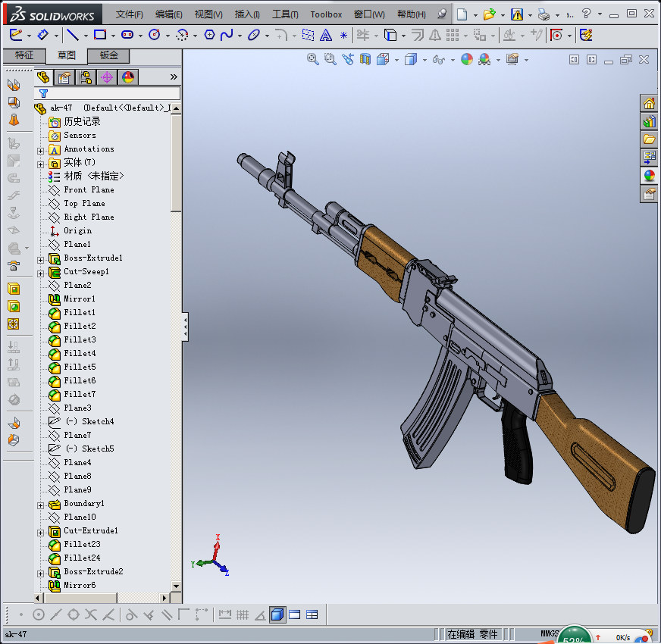Click Zoom to Area in viewport

point(330,59)
